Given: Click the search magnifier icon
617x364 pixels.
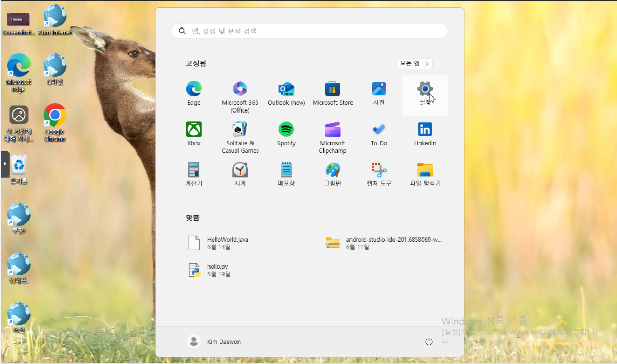Looking at the screenshot, I should tap(182, 31).
